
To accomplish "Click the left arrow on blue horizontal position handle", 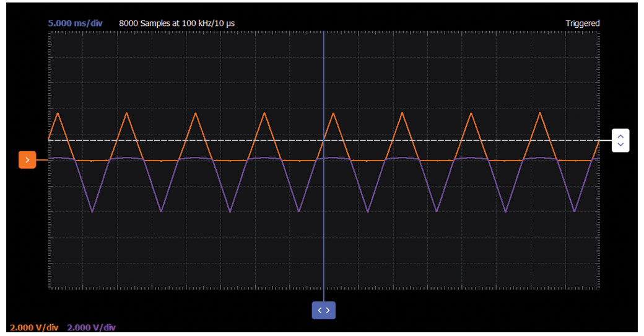I will pos(320,311).
